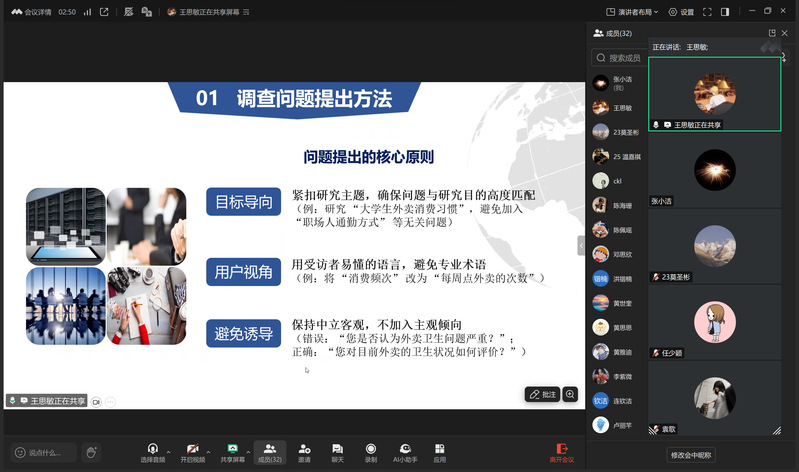Click the 批注 annotate button
This screenshot has width=799, height=472.
pos(543,394)
